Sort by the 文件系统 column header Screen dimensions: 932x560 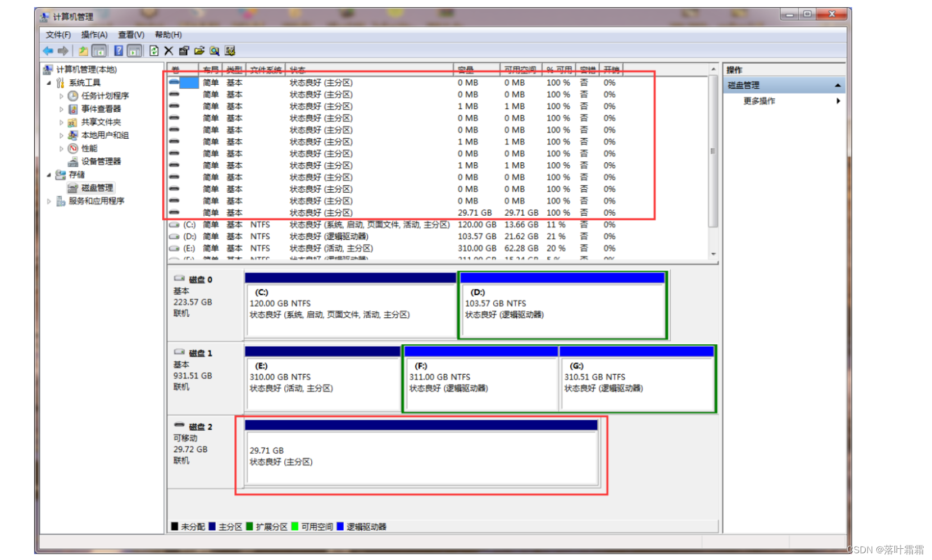pos(266,70)
